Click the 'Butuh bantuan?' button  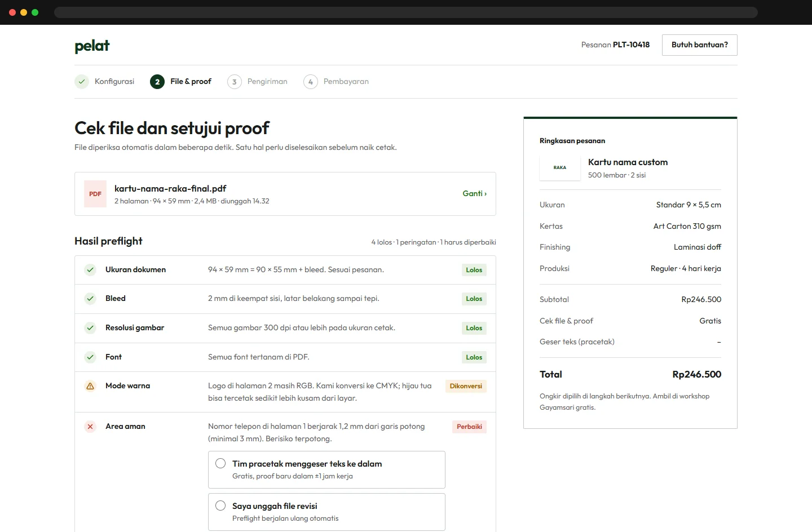pos(700,45)
